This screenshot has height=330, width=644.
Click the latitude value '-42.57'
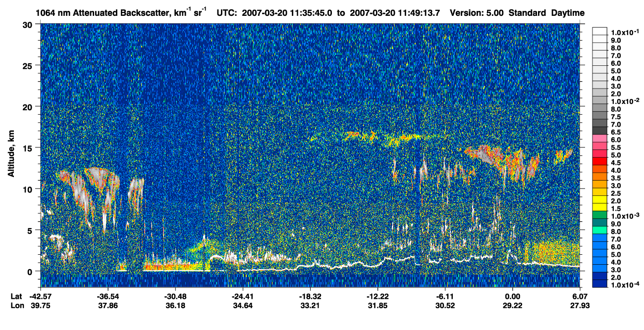pos(40,296)
